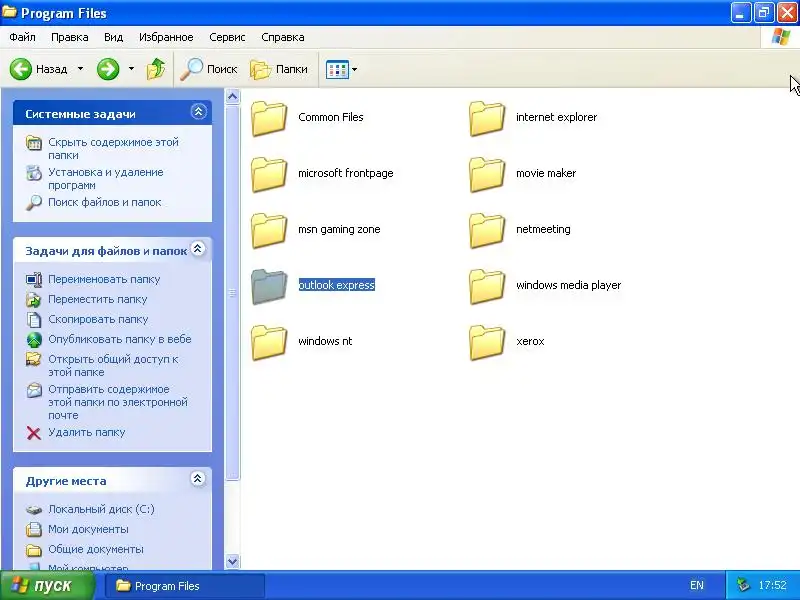Click the windows media player folder name
This screenshot has height=600, width=800.
click(568, 285)
